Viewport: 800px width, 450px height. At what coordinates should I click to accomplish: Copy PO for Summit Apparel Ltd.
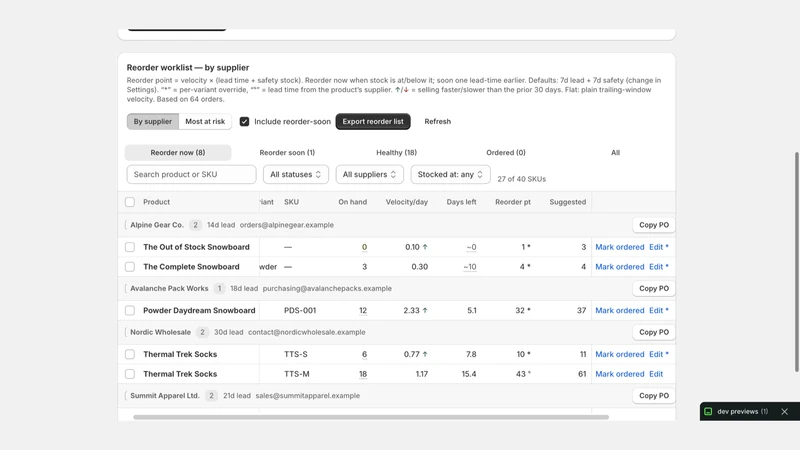pos(654,395)
